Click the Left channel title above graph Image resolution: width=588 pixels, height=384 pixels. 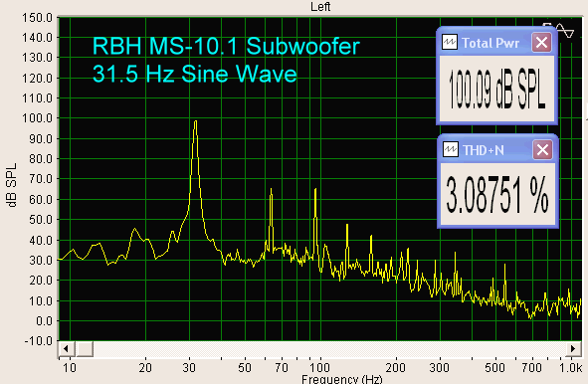coord(320,7)
